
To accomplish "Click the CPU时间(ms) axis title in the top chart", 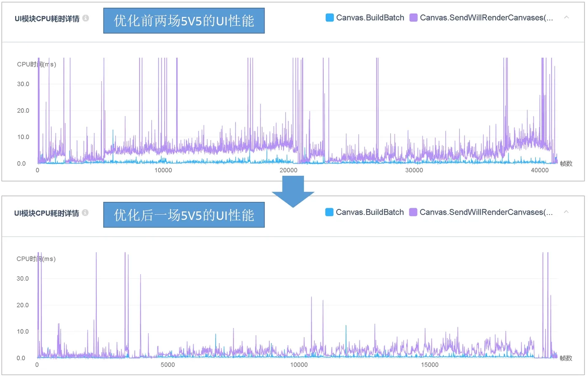I will [x=37, y=64].
